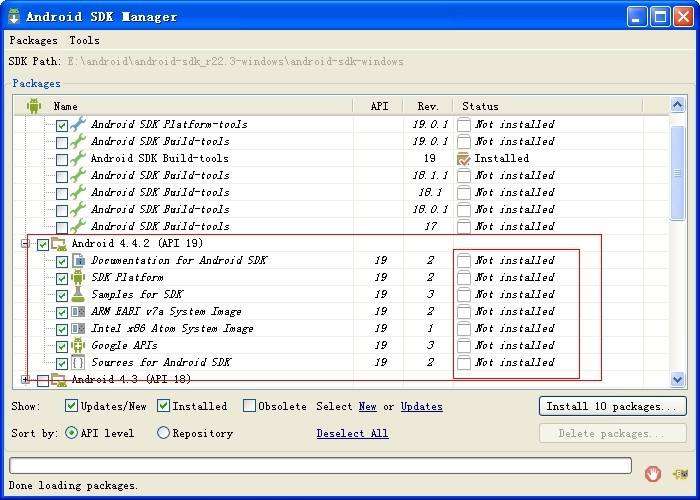The width and height of the screenshot is (700, 500).
Task: Open the Packages menu
Action: (x=33, y=40)
